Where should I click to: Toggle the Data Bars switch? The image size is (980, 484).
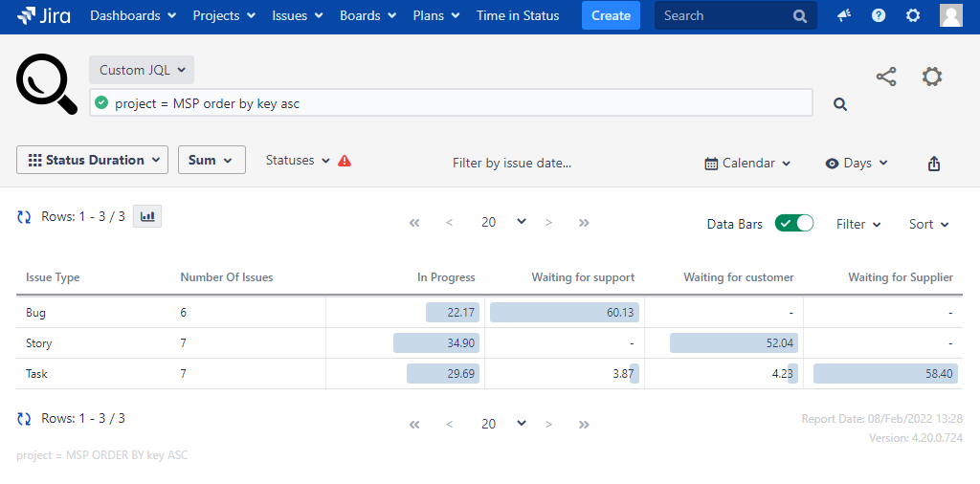794,224
